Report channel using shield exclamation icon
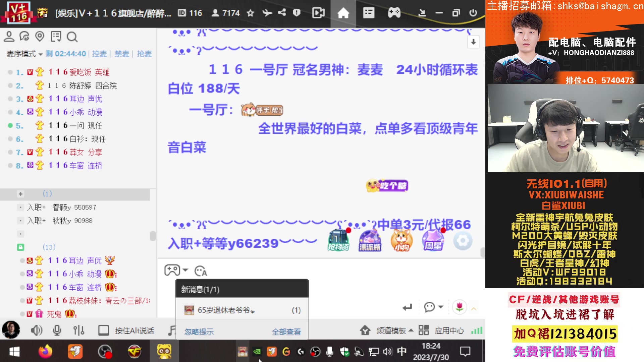644x362 pixels. pyautogui.click(x=297, y=13)
